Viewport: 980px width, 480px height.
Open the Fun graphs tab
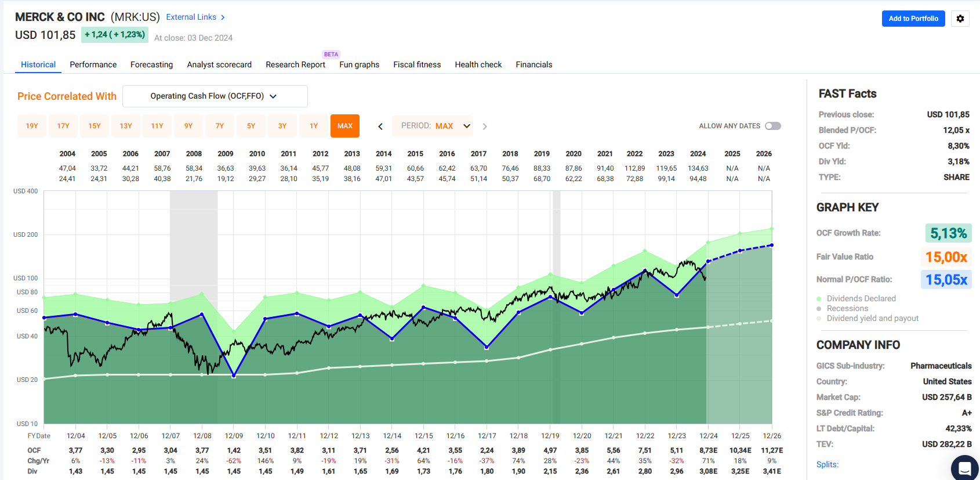[359, 64]
